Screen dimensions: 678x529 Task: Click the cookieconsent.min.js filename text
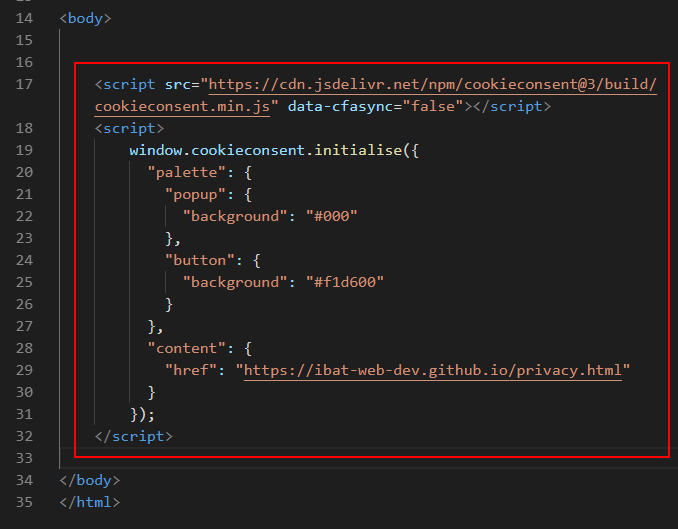point(182,106)
